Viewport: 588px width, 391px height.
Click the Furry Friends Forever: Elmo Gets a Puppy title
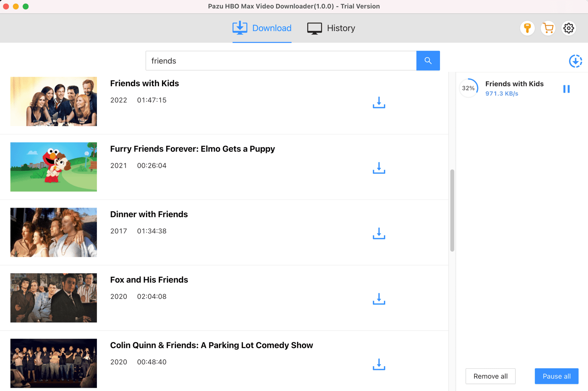click(193, 149)
